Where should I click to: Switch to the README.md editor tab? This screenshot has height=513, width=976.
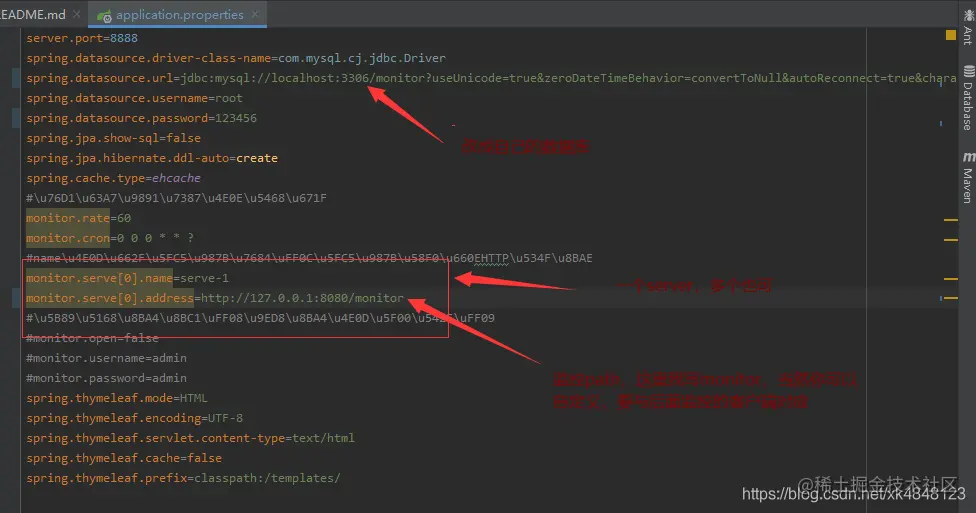(x=32, y=14)
